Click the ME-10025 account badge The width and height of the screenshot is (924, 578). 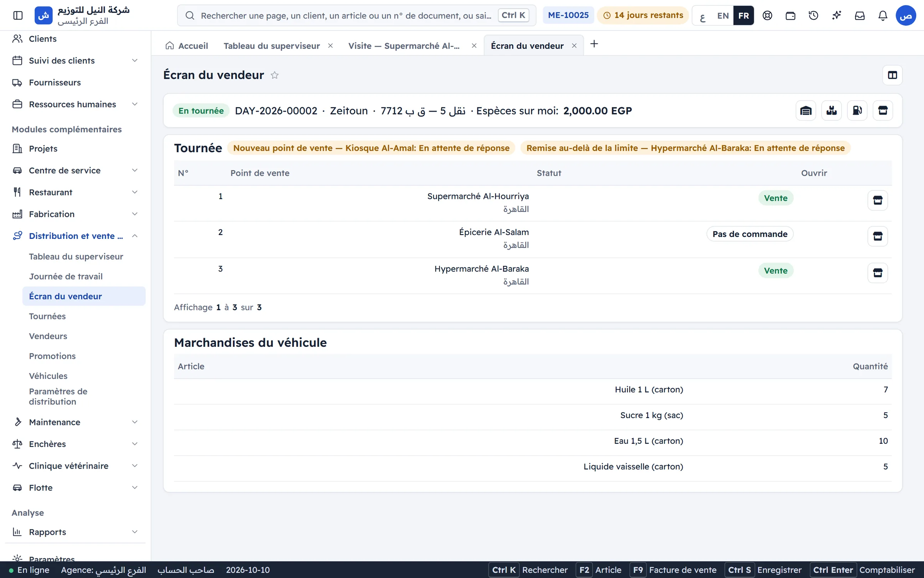pos(568,15)
